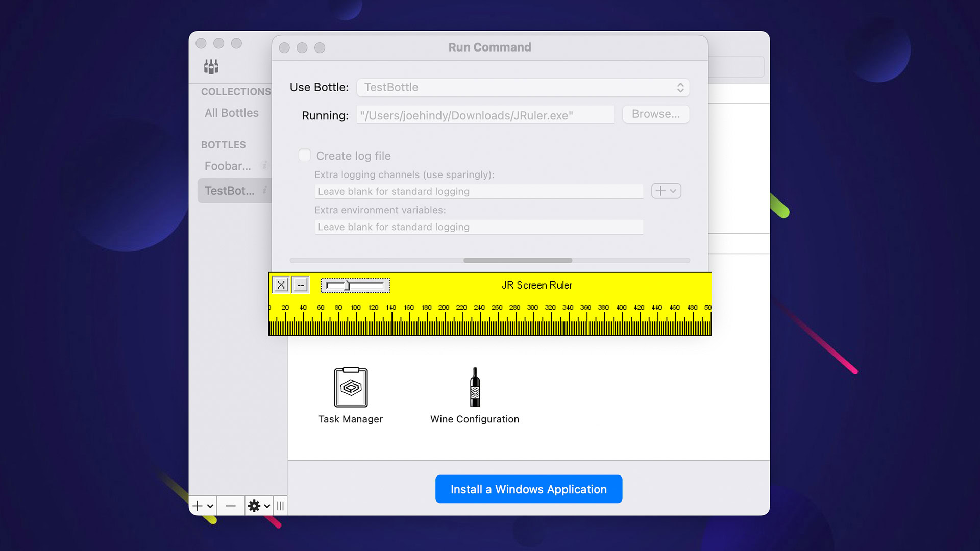Screen dimensions: 980x551
Task: Minimize the JR Screen Ruler with its dash button
Action: [x=301, y=285]
